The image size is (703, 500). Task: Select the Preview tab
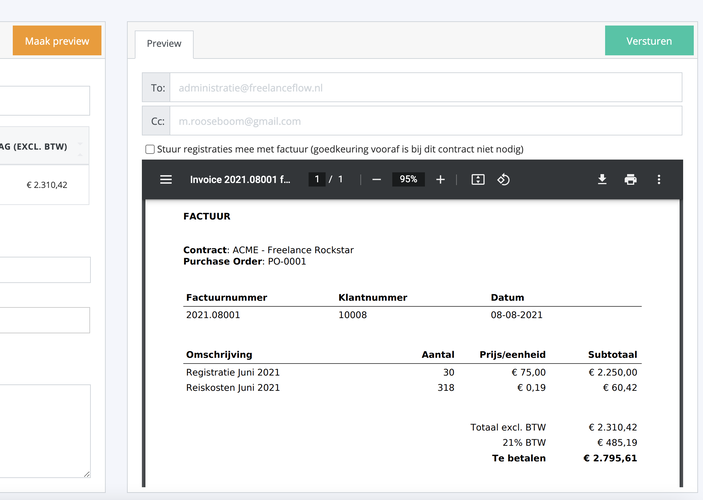pos(164,44)
